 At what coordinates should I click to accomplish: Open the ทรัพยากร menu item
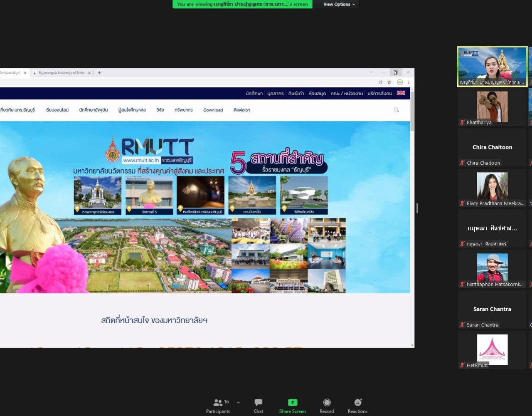pos(184,110)
